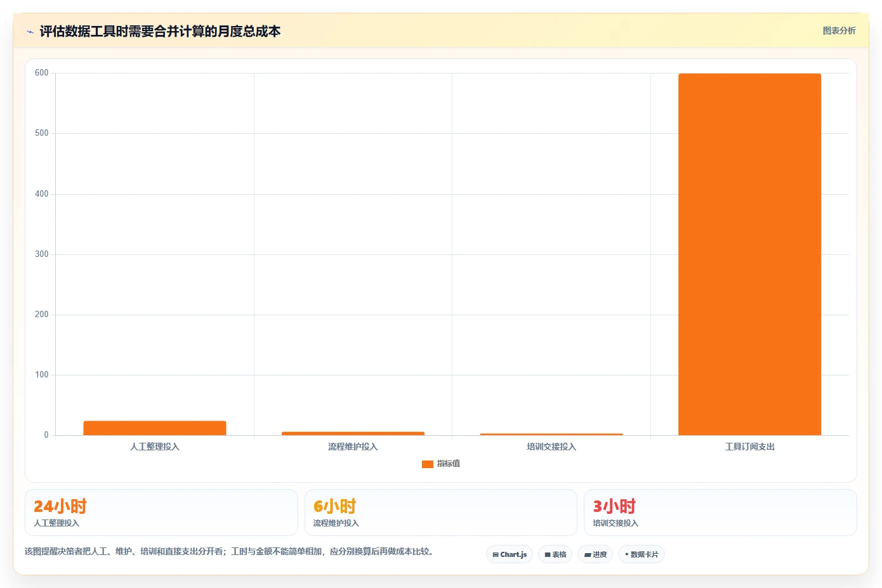Screen dimensions: 882x588
Task: Click the y-axis value 100
Action: tap(42, 375)
